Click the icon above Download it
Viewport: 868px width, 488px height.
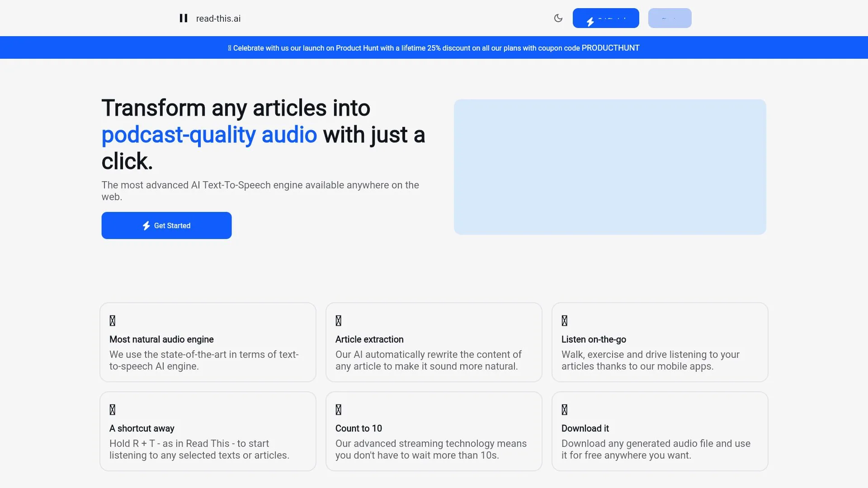(565, 410)
